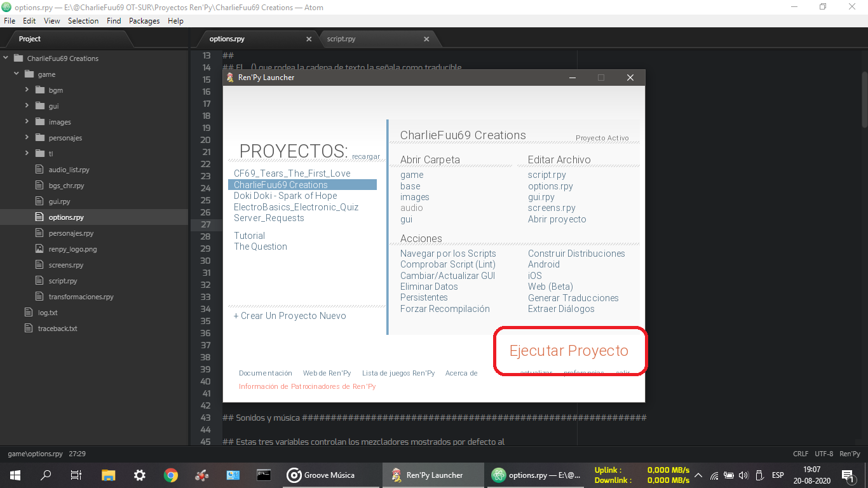Switch to the script.rpy tab
868x488 pixels.
pos(341,39)
